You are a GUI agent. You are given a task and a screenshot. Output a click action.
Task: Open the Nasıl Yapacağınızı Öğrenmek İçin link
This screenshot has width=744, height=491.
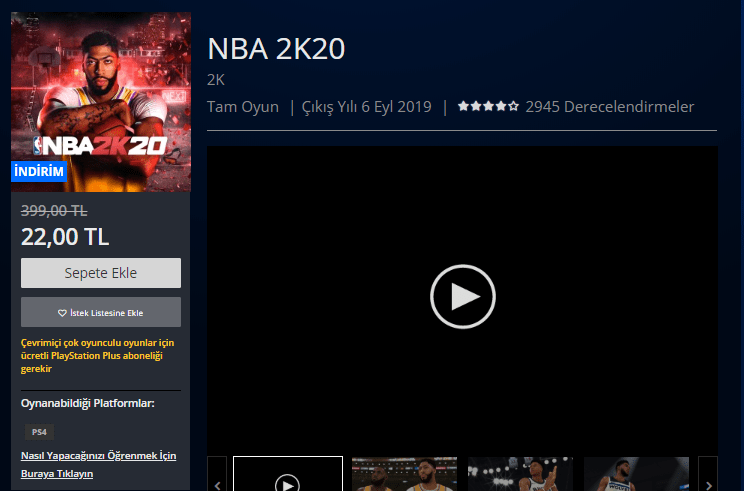coord(98,464)
